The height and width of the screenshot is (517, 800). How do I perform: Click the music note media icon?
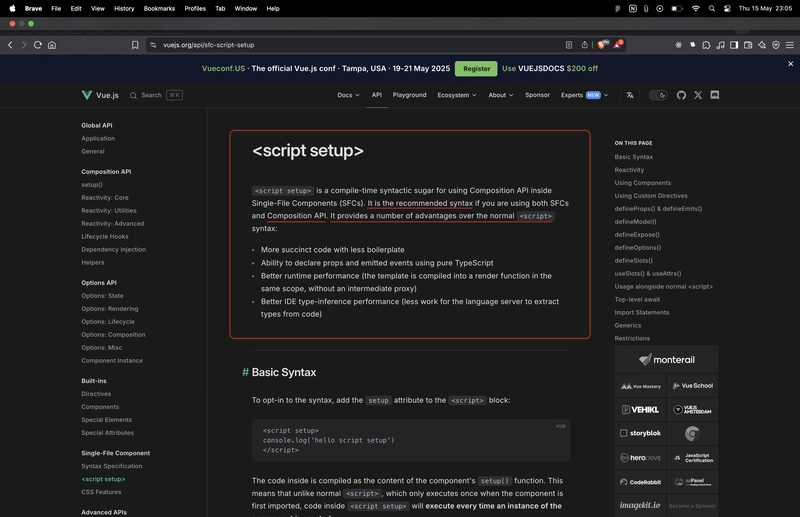(720, 45)
